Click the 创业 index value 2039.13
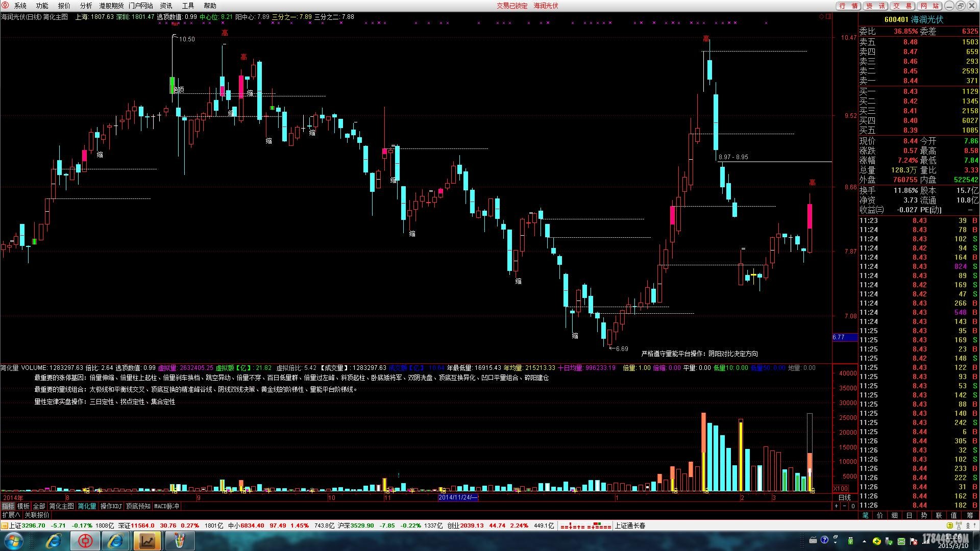Image resolution: width=980 pixels, height=551 pixels. click(x=472, y=525)
